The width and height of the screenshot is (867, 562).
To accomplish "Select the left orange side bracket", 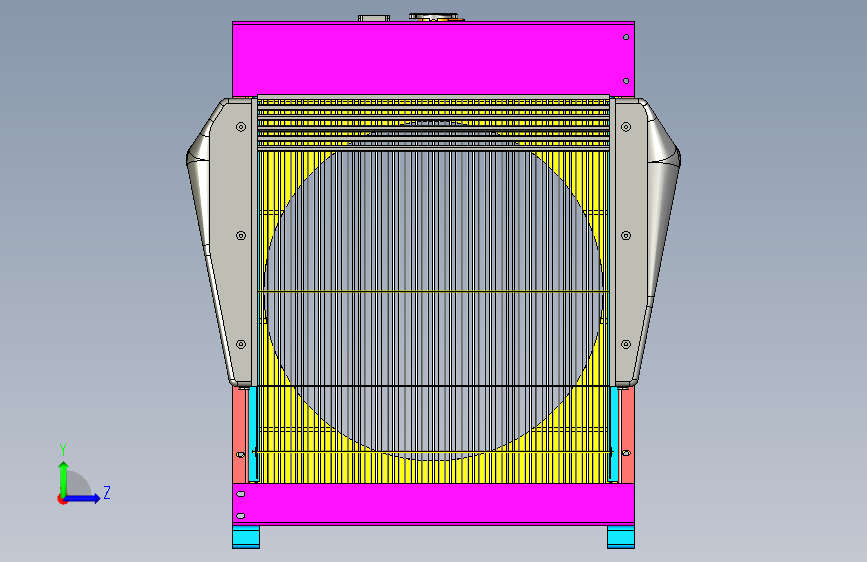I will coord(239,435).
